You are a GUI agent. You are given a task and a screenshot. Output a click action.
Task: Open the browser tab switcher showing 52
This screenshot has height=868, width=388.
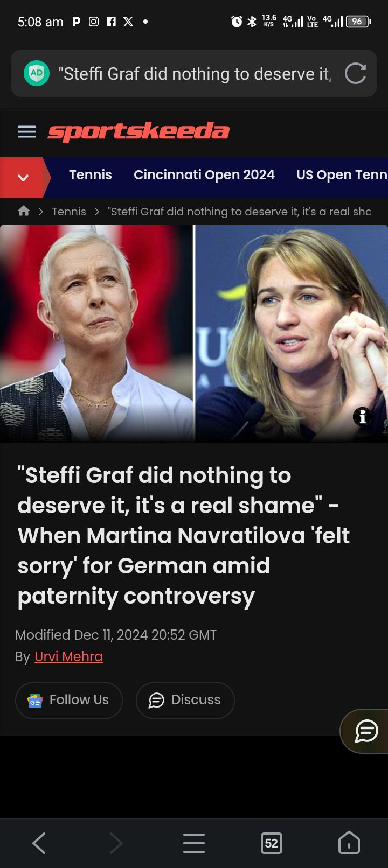coord(272,843)
